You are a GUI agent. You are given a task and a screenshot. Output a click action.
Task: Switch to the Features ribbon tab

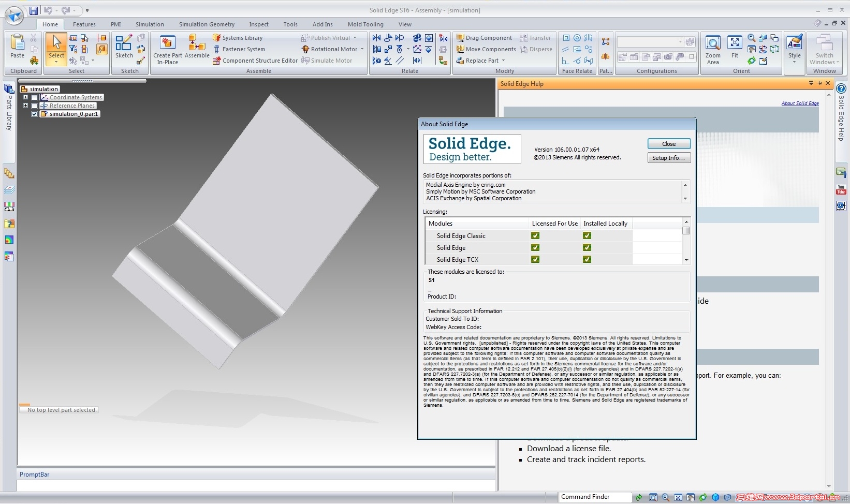tap(84, 24)
